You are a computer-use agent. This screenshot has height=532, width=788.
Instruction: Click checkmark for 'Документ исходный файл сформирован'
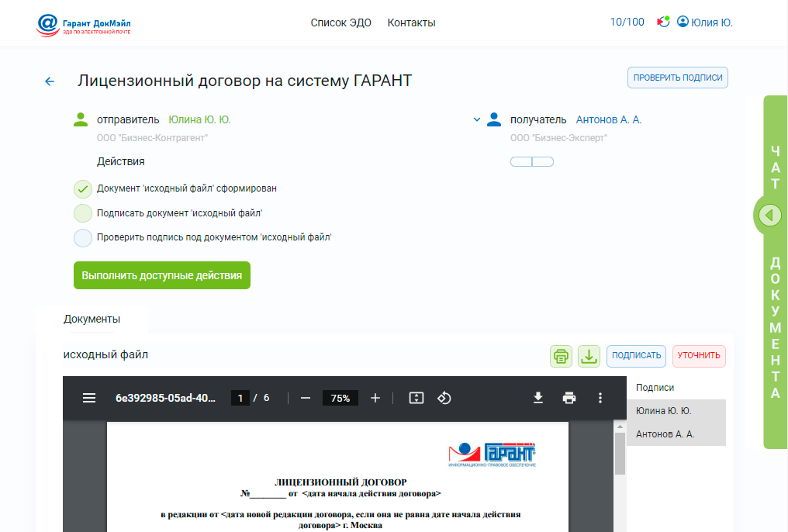tap(83, 189)
